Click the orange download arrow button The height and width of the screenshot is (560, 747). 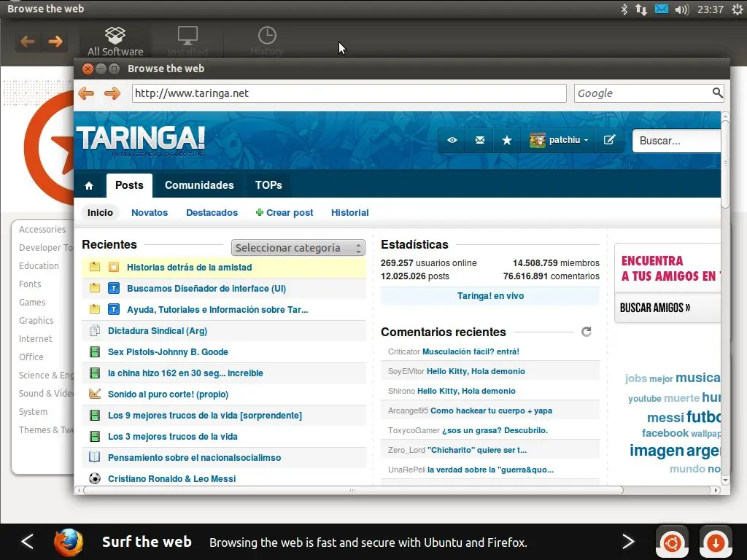point(716,542)
